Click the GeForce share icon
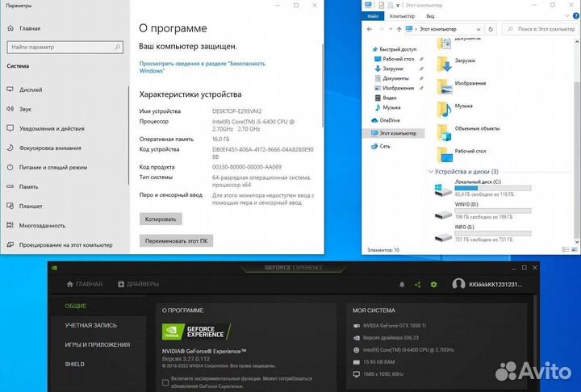581x392 pixels. (417, 284)
